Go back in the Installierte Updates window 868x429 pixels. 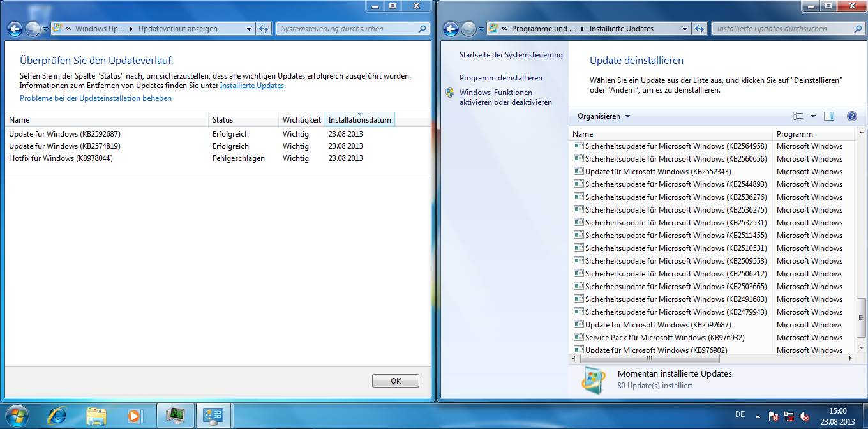[x=451, y=29]
